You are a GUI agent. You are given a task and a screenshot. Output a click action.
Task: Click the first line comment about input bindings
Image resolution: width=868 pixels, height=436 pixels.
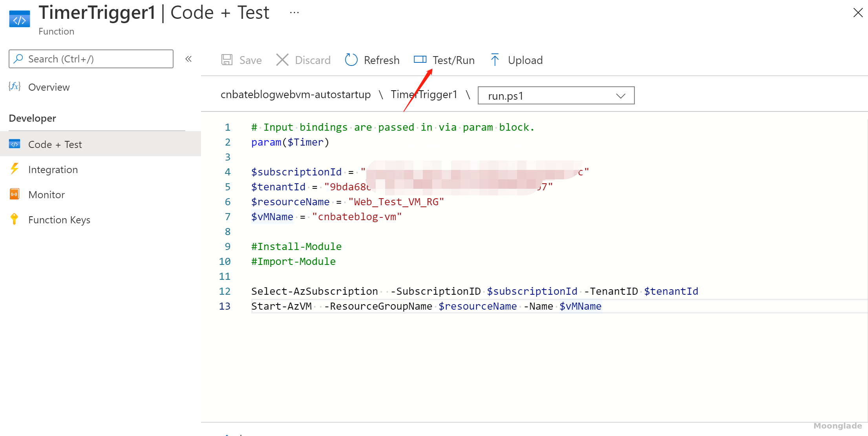[x=393, y=127]
